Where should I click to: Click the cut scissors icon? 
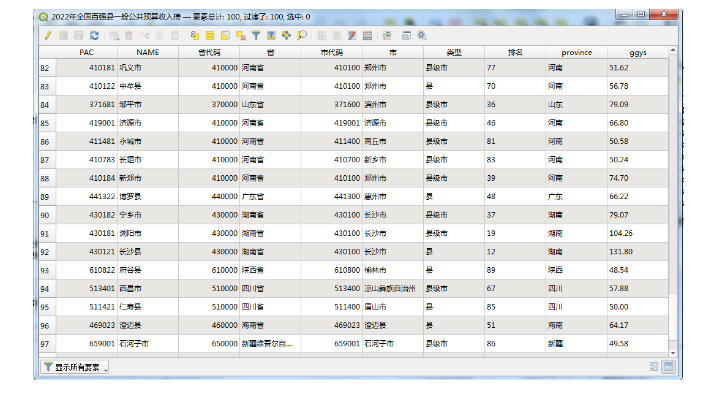pyautogui.click(x=144, y=36)
